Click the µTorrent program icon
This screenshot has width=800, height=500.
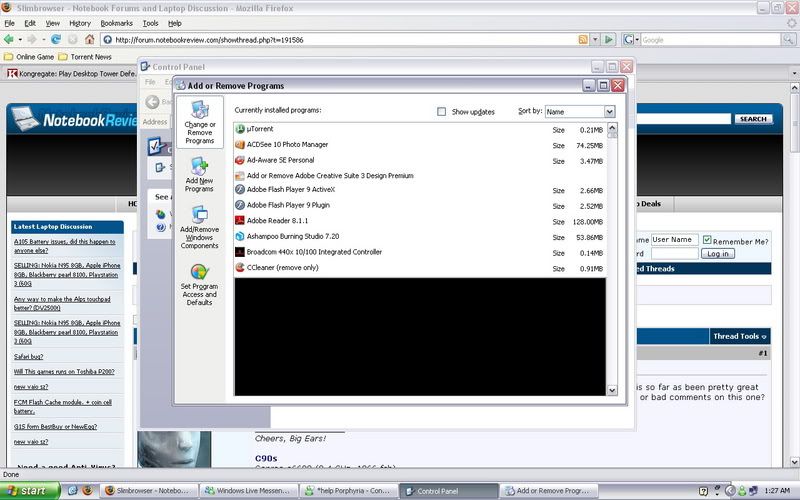(x=240, y=129)
